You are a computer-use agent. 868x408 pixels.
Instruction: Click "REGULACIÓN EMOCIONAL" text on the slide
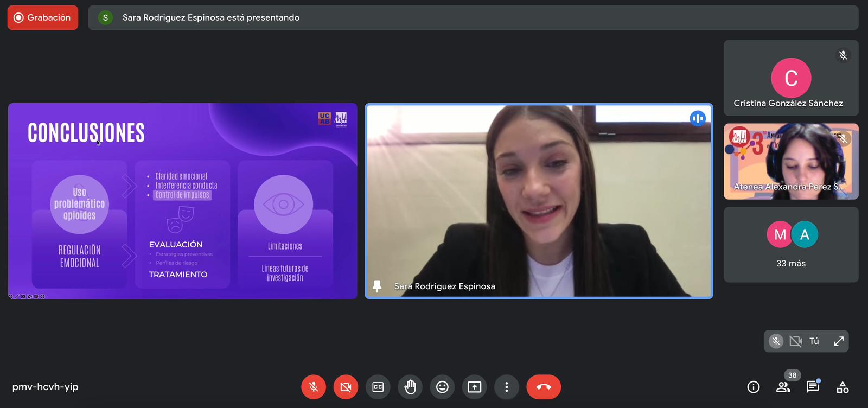click(x=80, y=257)
